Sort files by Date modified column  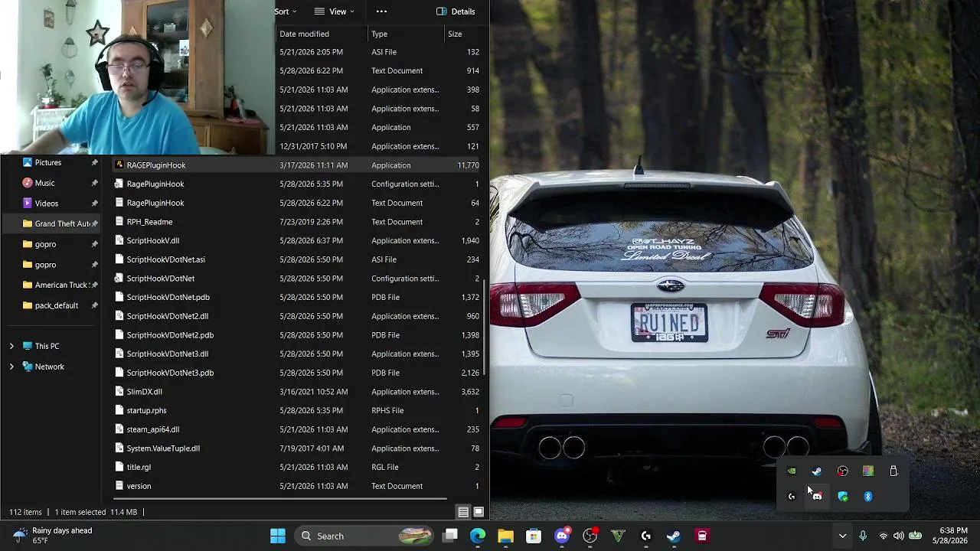click(304, 34)
